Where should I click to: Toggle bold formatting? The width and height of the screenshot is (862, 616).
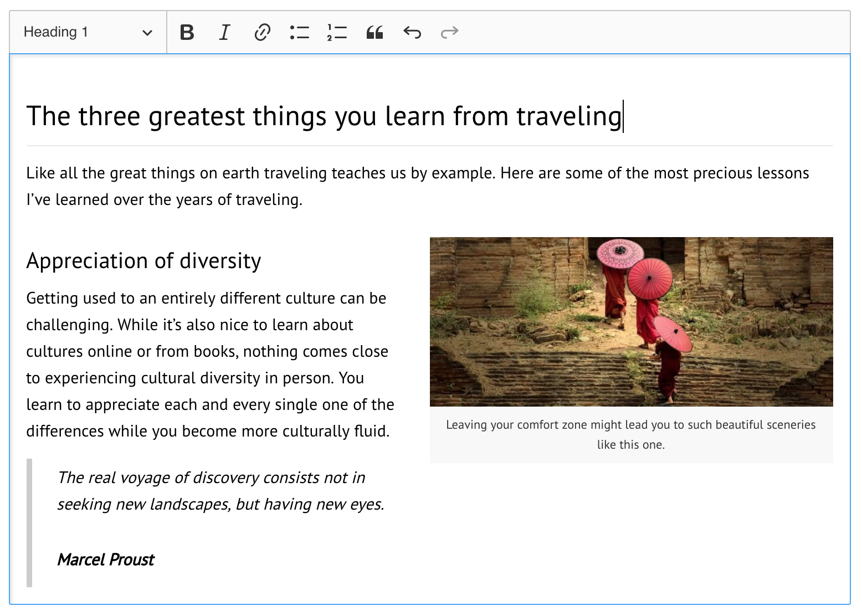pyautogui.click(x=187, y=33)
